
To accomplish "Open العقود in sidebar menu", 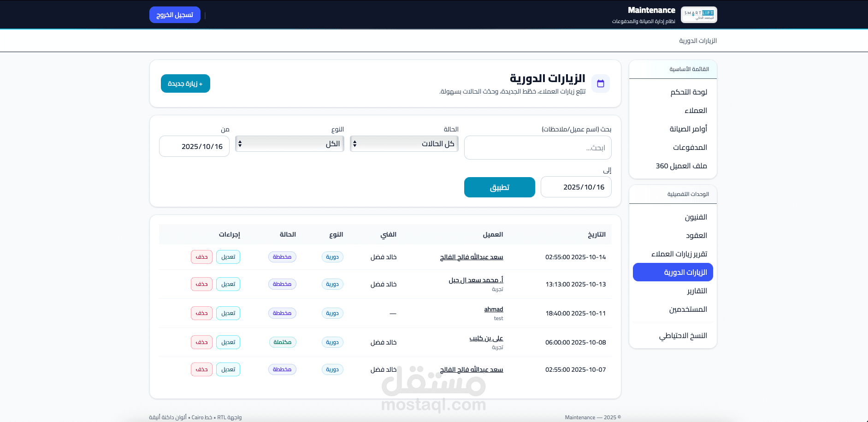I will pyautogui.click(x=673, y=235).
